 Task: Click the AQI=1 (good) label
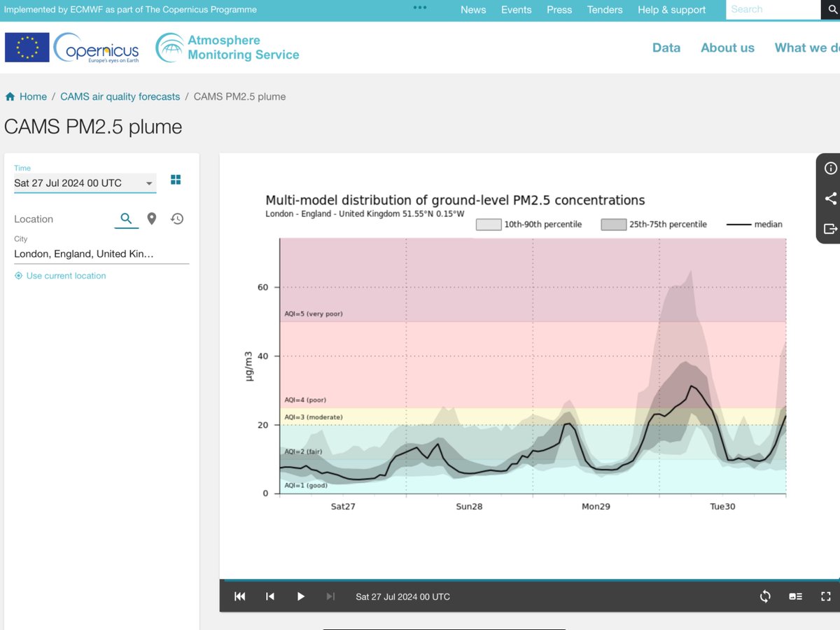point(304,485)
